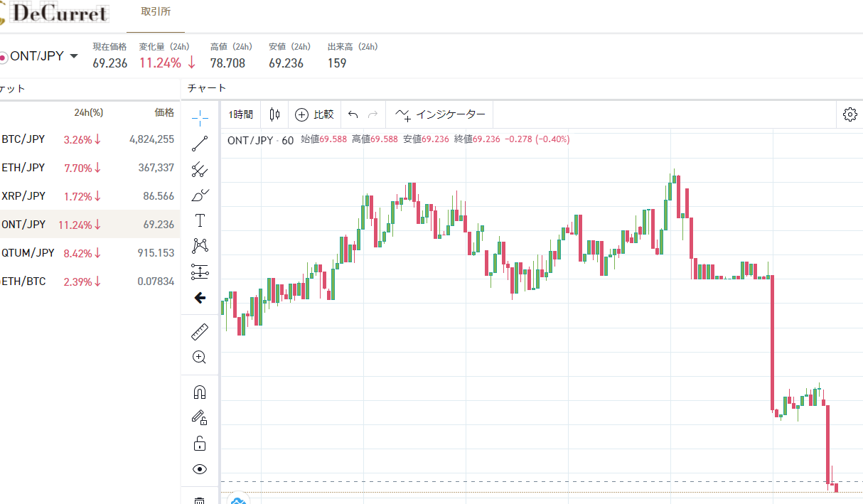Click the zoom in magnifier tool

coord(200,358)
